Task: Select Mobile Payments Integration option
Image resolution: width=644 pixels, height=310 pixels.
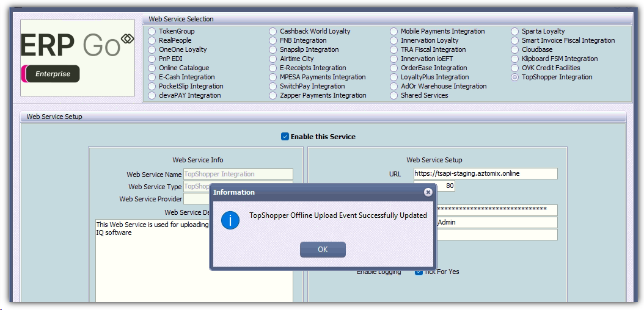Action: click(393, 32)
